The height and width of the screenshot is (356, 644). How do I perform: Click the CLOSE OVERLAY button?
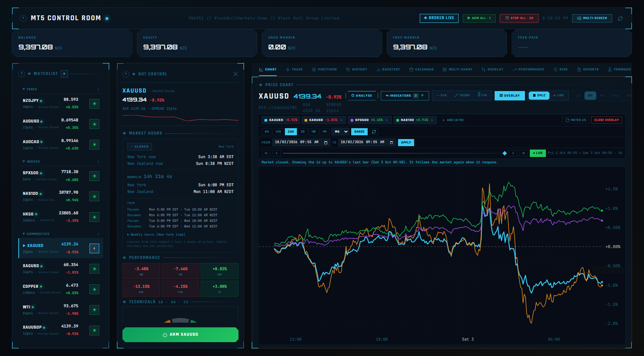[x=607, y=120]
